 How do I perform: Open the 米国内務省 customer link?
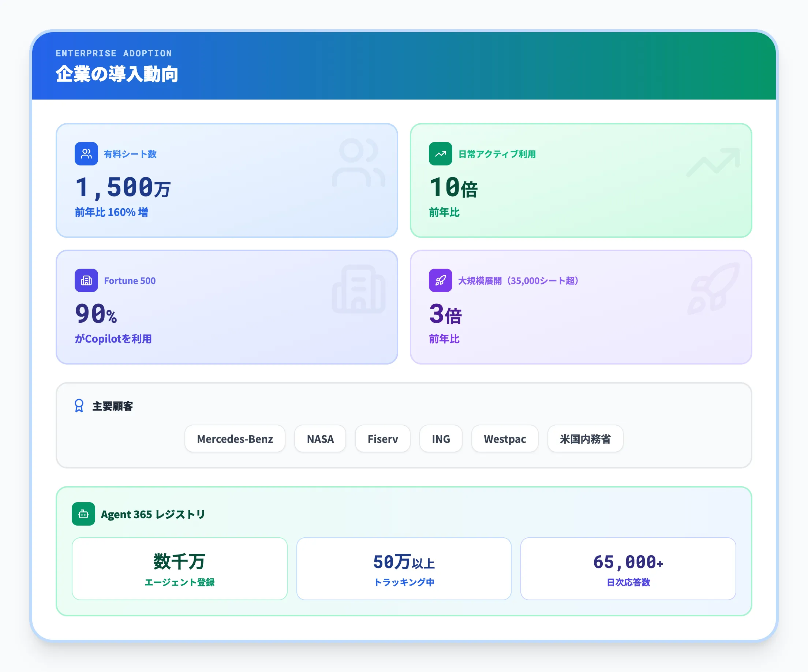coord(585,439)
